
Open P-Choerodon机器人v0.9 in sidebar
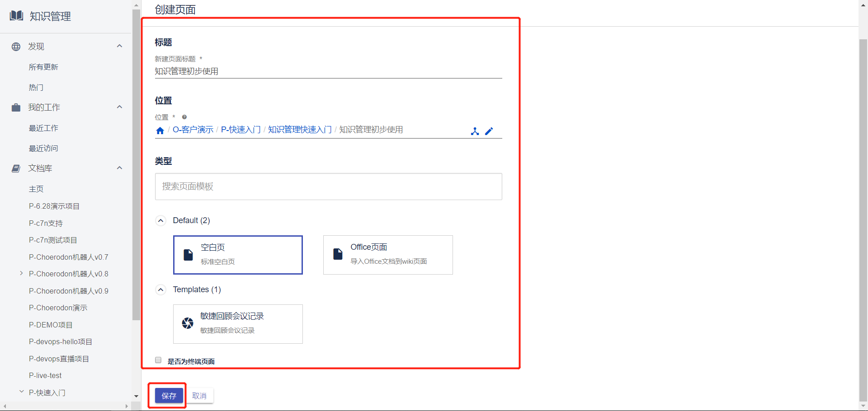69,291
